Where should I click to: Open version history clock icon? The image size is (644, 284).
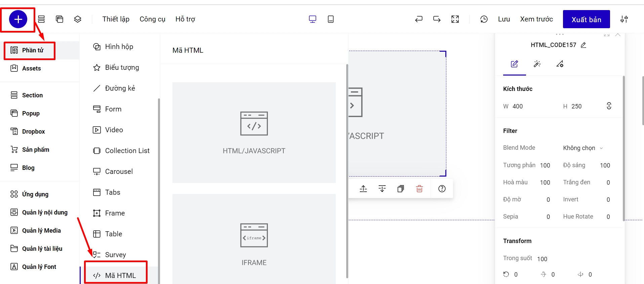(x=484, y=19)
